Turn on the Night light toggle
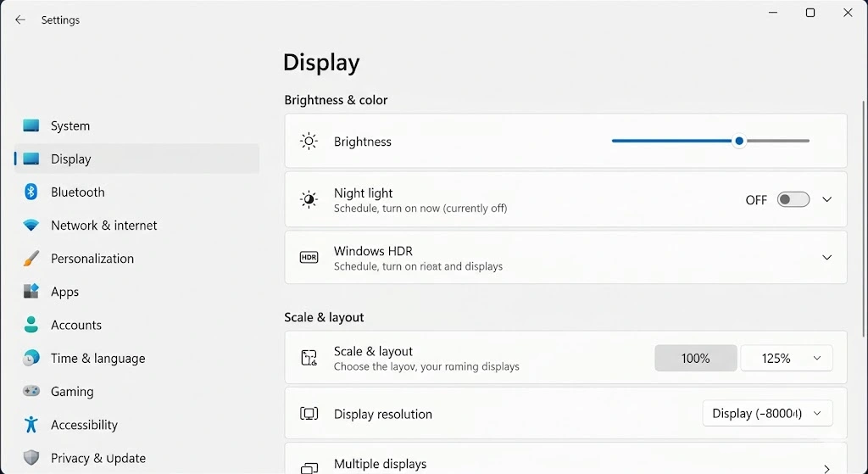This screenshot has width=868, height=474. (x=793, y=199)
